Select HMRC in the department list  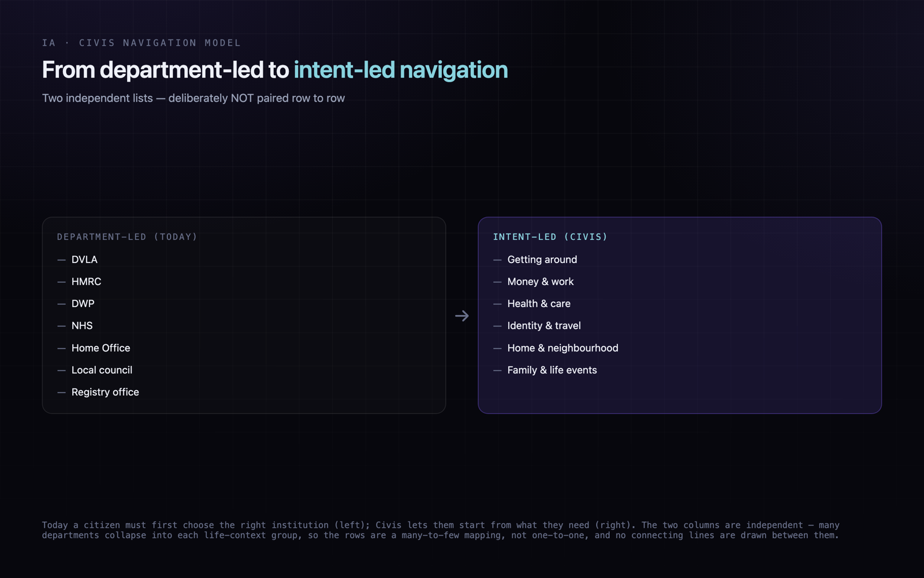pos(86,281)
